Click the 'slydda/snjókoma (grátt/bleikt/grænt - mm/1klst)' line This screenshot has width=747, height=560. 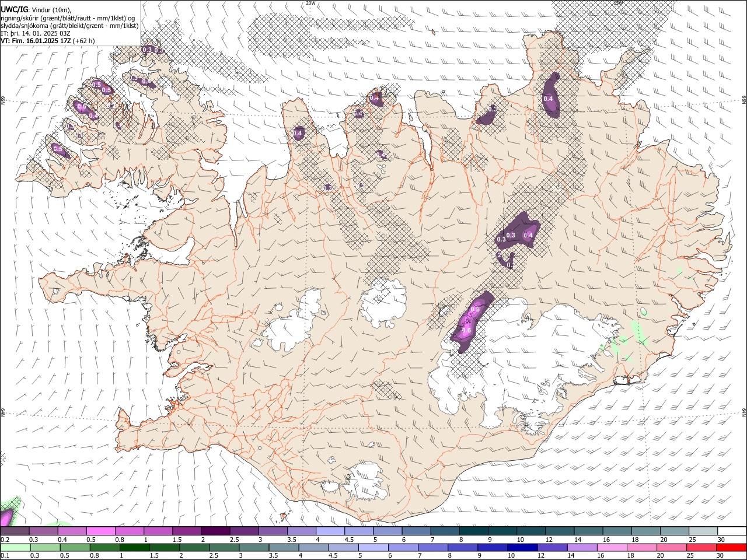[x=69, y=26]
